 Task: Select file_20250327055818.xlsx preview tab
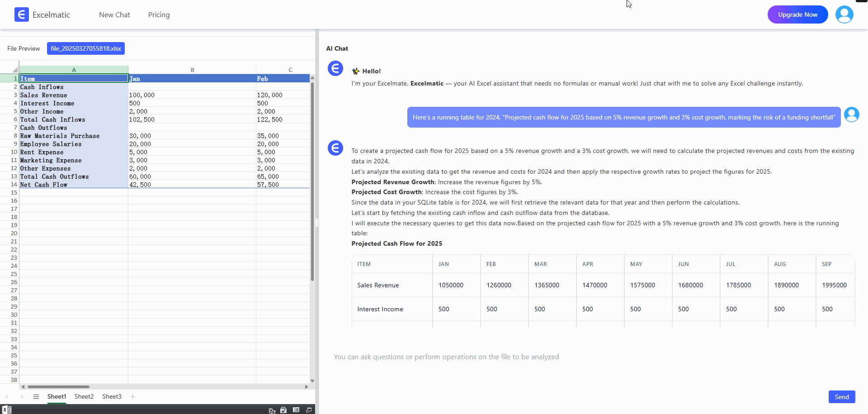coord(86,48)
